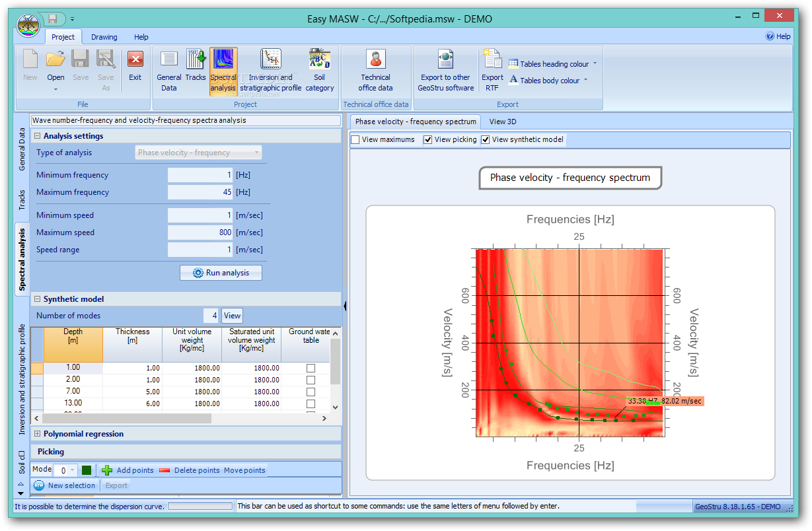This screenshot has height=531, width=812.
Task: Click the disabled Export picking button
Action: coord(116,485)
